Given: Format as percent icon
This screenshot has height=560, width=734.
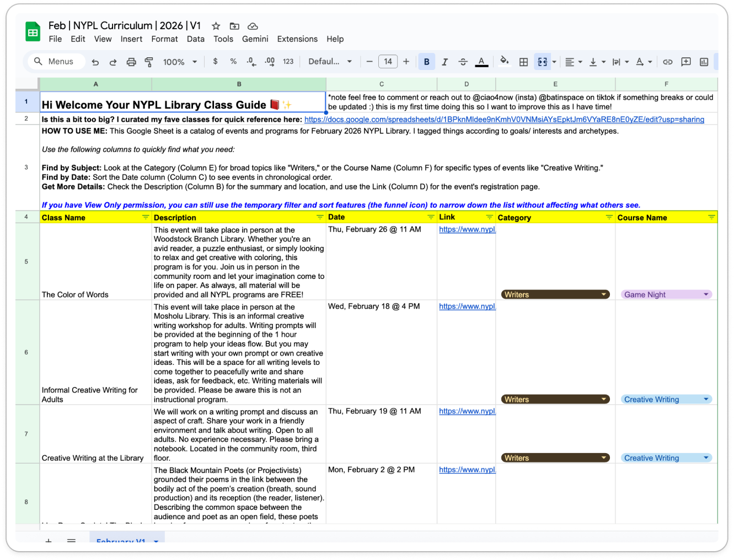Looking at the screenshot, I should [x=233, y=62].
